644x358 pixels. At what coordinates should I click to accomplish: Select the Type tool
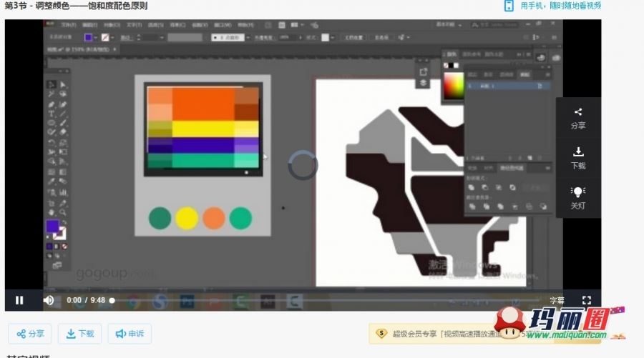52,114
